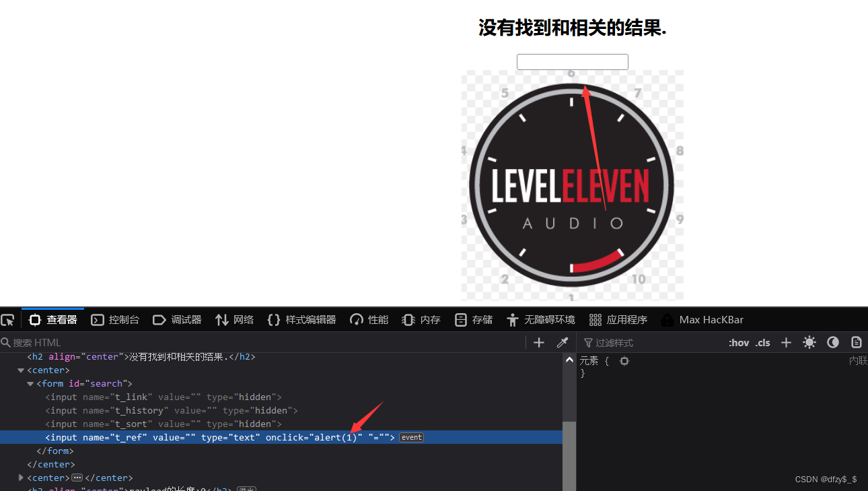Switch to the Application (应用程序) tab

pos(618,320)
